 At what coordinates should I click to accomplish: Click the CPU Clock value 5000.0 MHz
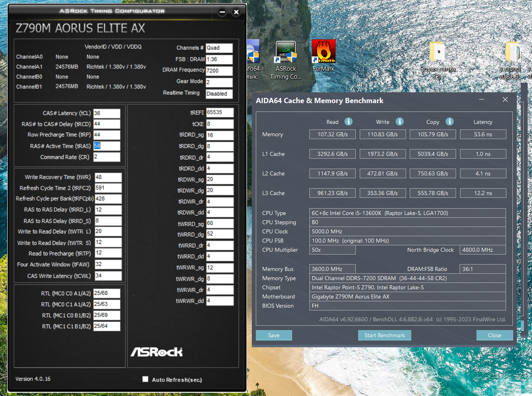(x=408, y=231)
